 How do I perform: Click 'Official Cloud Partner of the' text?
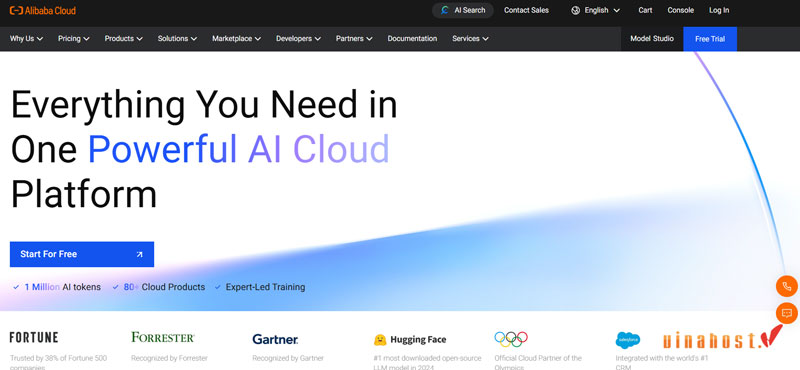538,358
